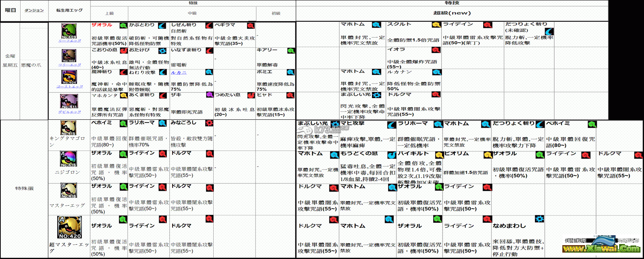Viewport: 644px width, 259px height.
Task: Click the 転生用エッグ header cell
Action: click(69, 10)
